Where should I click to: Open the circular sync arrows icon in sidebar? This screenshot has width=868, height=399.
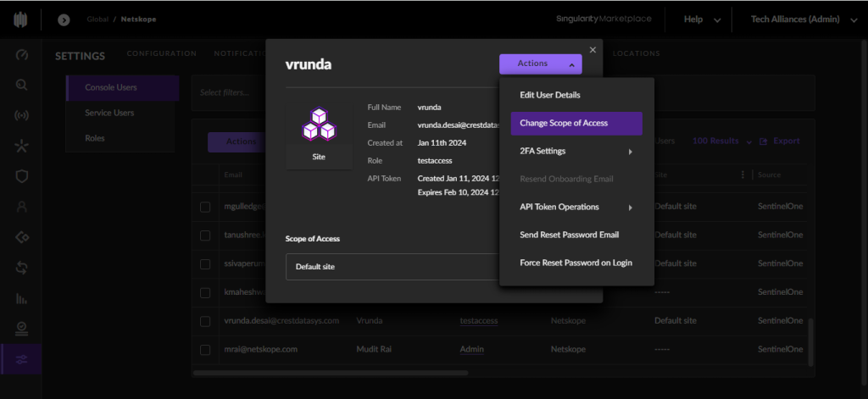tap(21, 268)
